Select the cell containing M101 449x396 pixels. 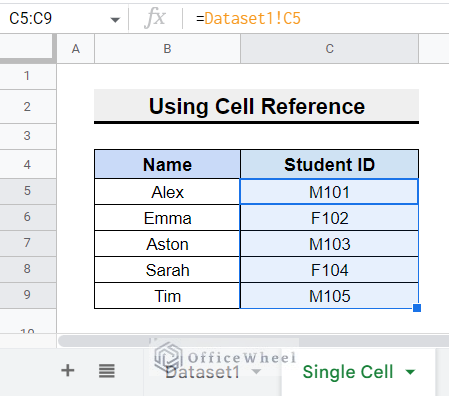[329, 192]
